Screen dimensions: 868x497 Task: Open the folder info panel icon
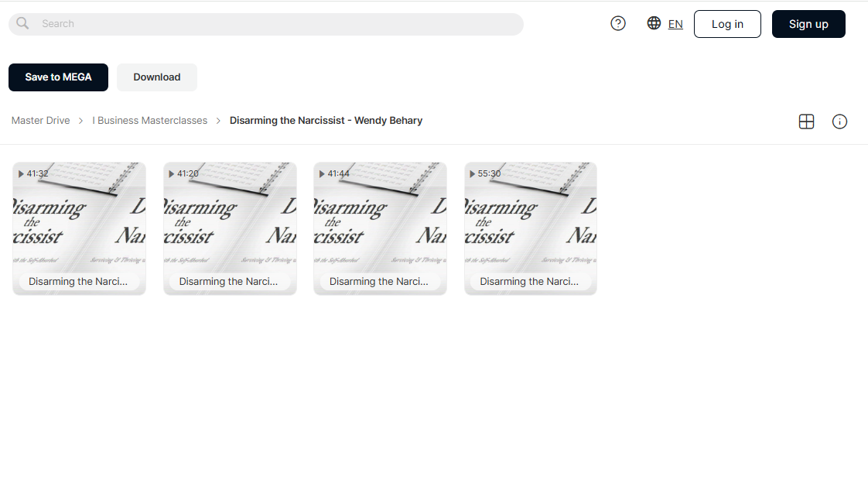point(840,122)
